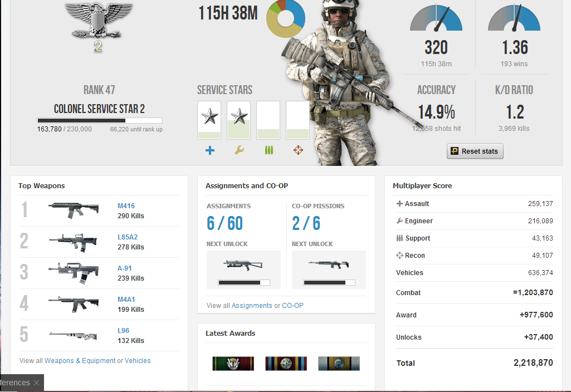Click the Recon icon in Multiplayer Score
The width and height of the screenshot is (571, 392).
coord(399,255)
